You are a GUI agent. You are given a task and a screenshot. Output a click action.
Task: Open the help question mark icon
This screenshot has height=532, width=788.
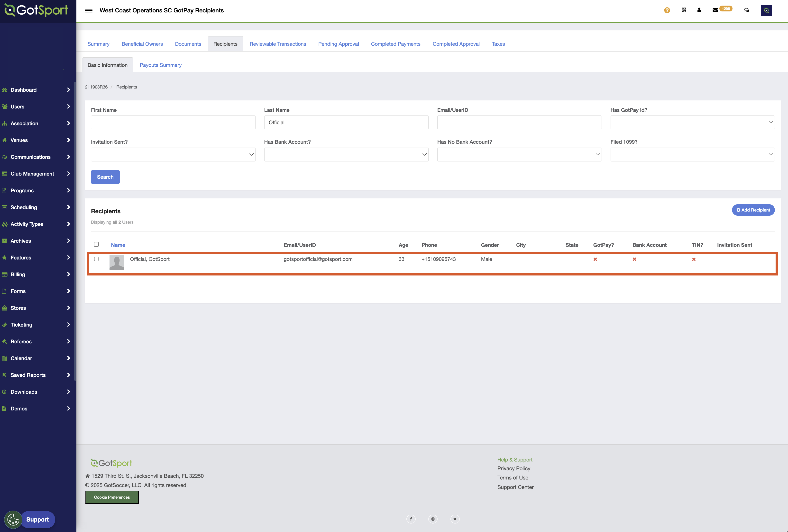coord(667,10)
